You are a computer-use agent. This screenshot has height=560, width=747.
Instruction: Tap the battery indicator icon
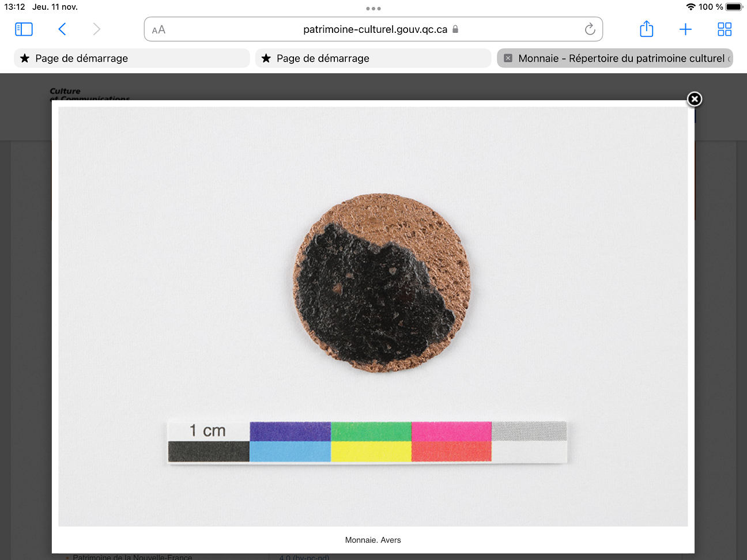pos(734,7)
